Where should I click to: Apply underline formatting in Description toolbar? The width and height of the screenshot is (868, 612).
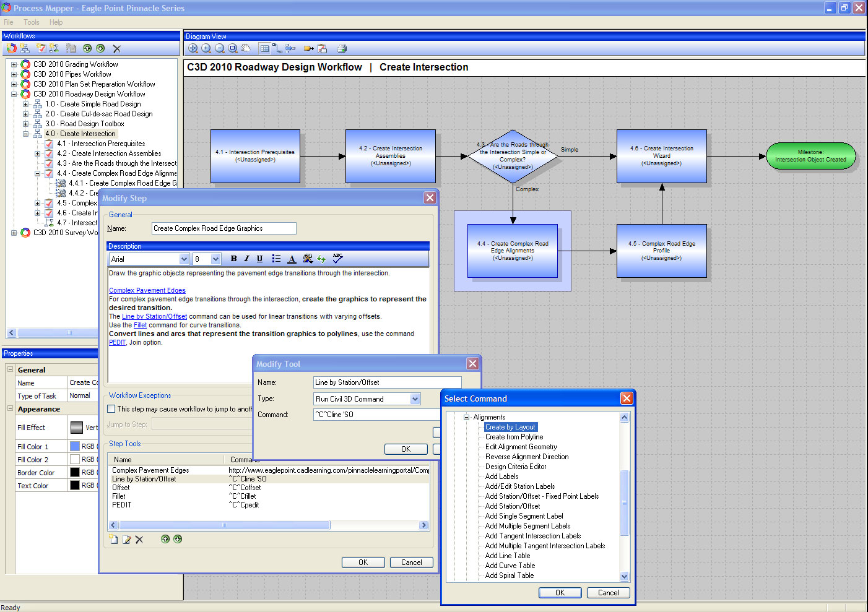click(x=259, y=259)
